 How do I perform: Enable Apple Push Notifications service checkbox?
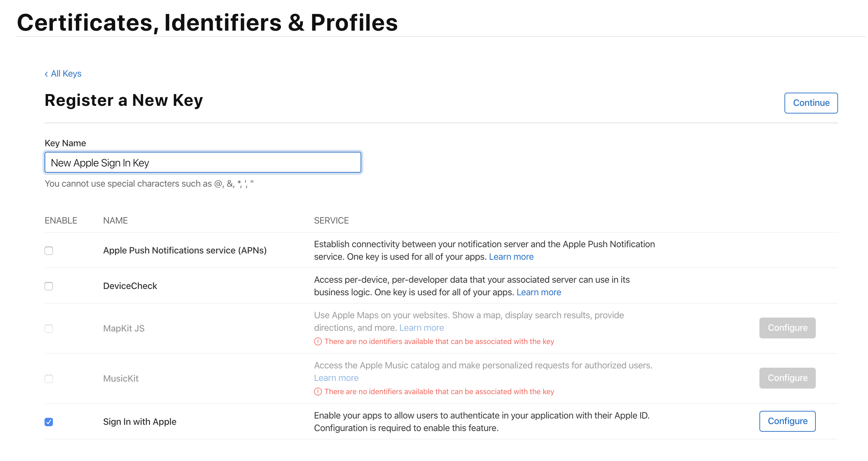coord(49,251)
